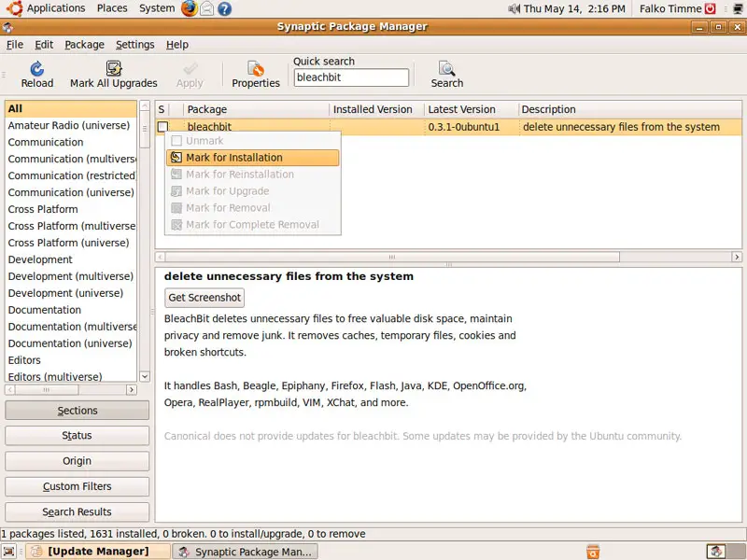The height and width of the screenshot is (560, 747).
Task: Select Amateur Radio (universe) category
Action: click(x=71, y=126)
